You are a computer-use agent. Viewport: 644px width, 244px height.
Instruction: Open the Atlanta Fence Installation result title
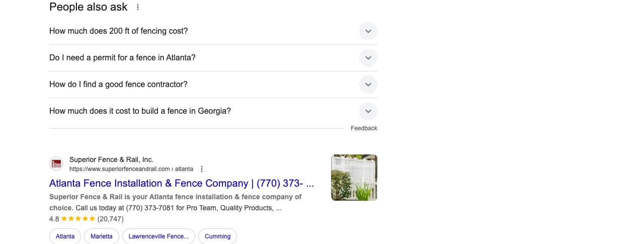coord(182,183)
